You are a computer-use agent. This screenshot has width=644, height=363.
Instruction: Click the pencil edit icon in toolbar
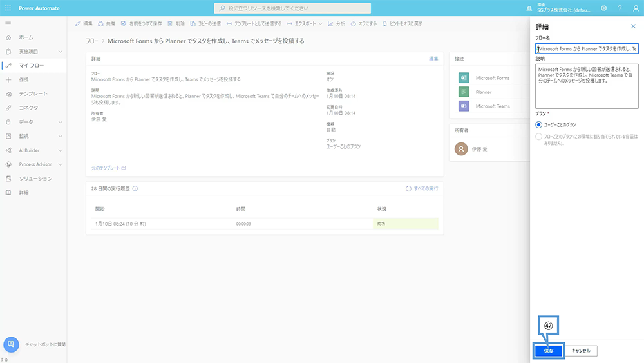click(78, 23)
